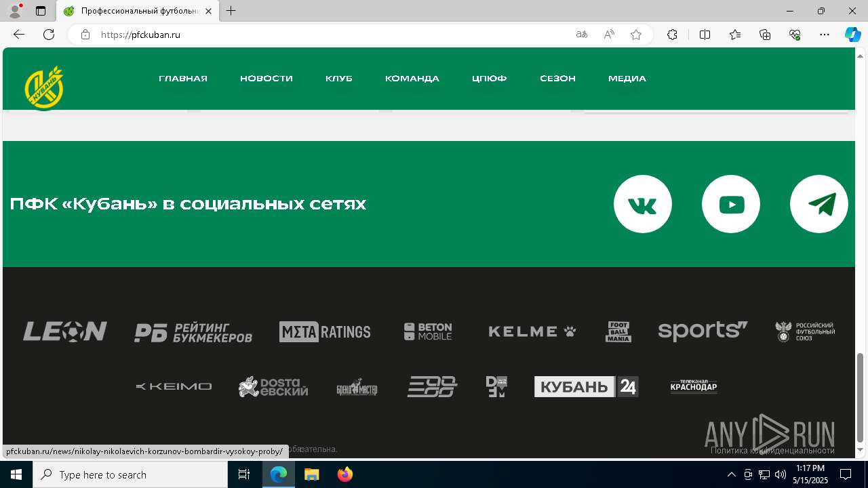Click the taskbar search box
This screenshot has height=488, width=868.
pyautogui.click(x=130, y=474)
